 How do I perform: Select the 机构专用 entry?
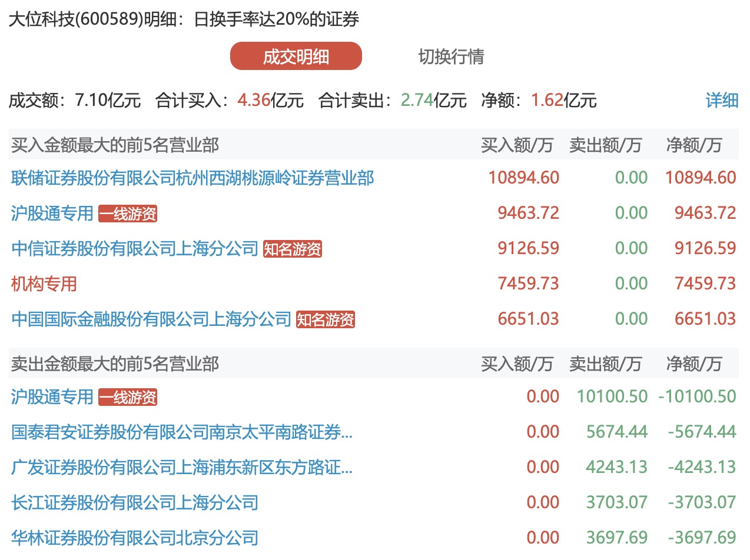(x=44, y=284)
